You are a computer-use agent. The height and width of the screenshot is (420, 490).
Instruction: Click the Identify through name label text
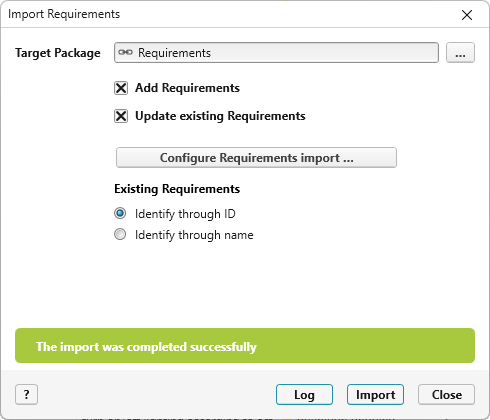(x=194, y=235)
